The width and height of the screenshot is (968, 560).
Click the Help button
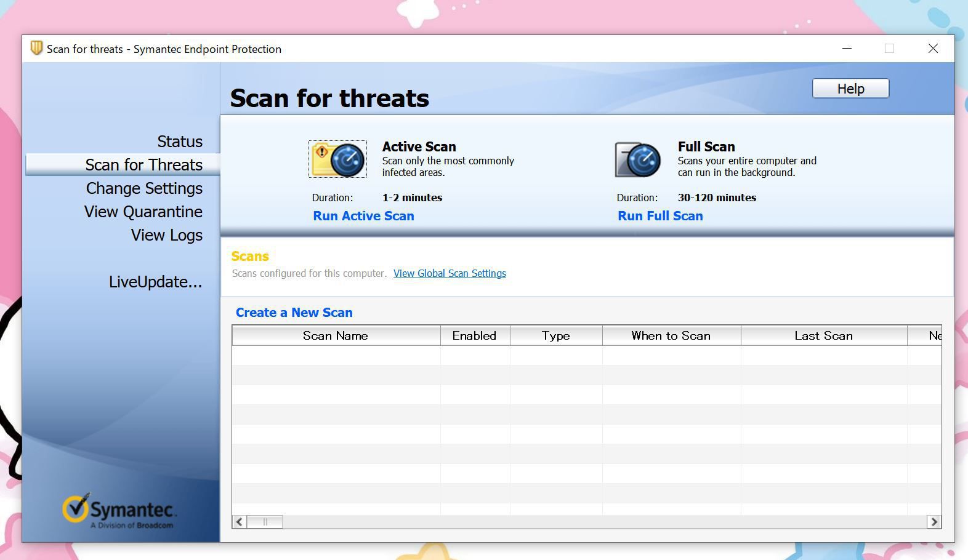[x=850, y=89]
